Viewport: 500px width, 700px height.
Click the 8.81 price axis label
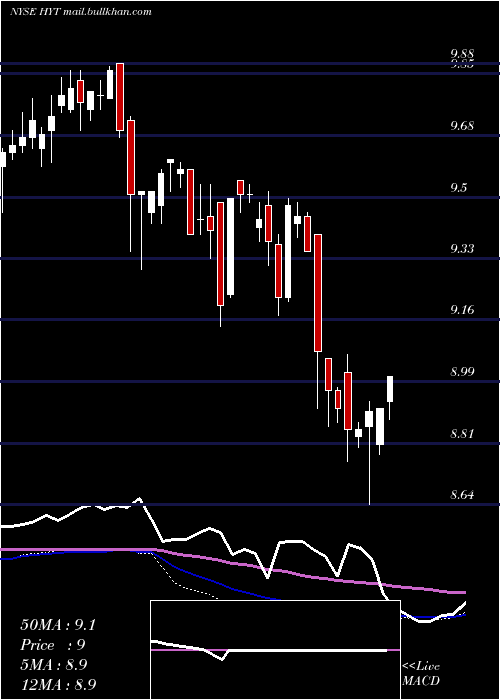tap(462, 433)
